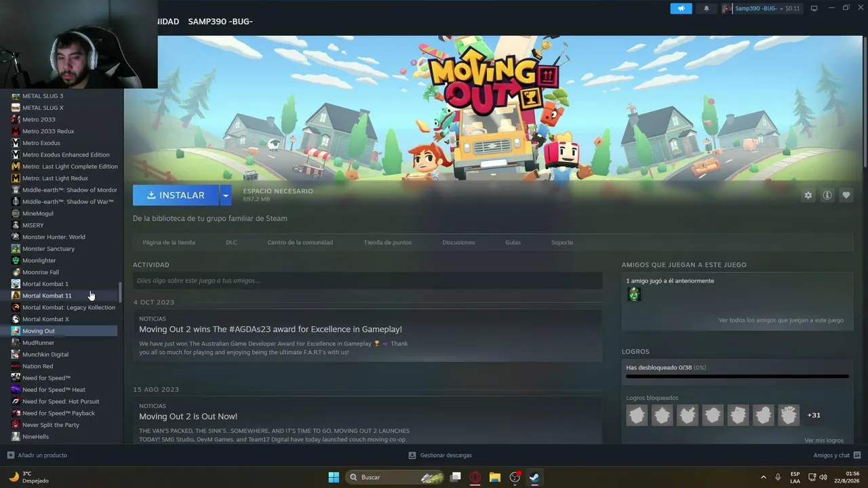Click the first locked achievement badge

coord(637,415)
